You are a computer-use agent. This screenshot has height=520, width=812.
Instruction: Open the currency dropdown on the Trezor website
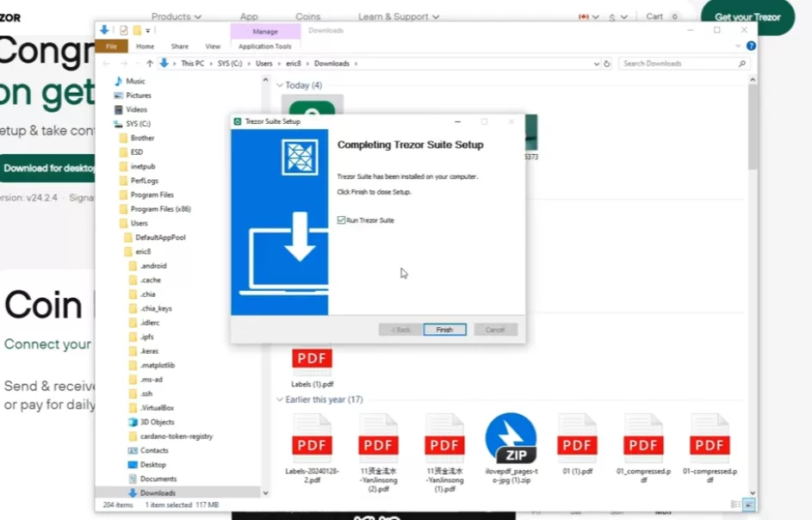618,17
